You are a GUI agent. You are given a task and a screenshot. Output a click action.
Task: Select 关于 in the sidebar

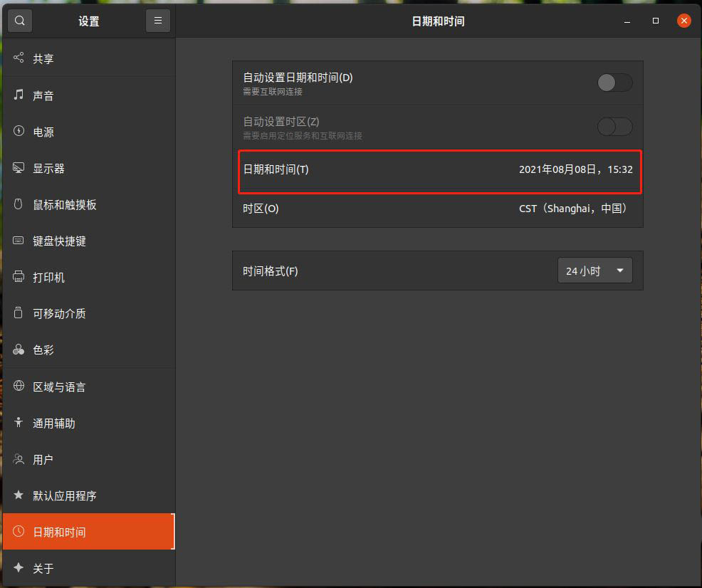pyautogui.click(x=89, y=568)
